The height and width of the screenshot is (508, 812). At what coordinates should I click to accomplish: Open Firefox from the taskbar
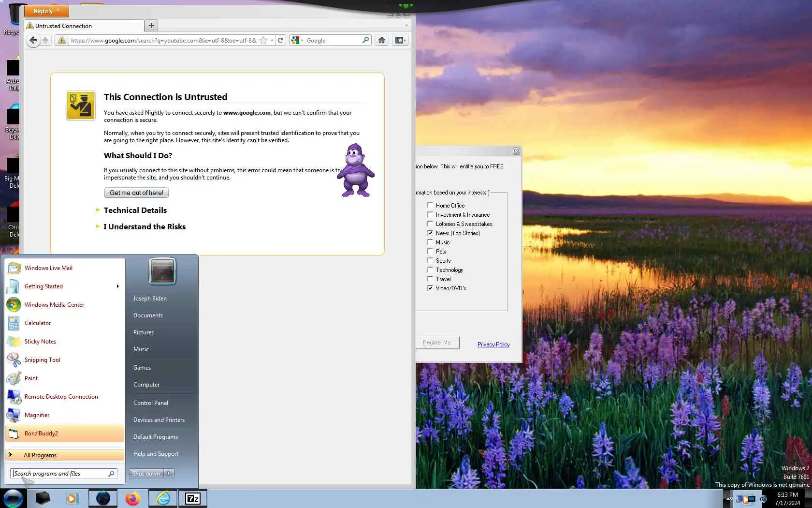click(132, 498)
